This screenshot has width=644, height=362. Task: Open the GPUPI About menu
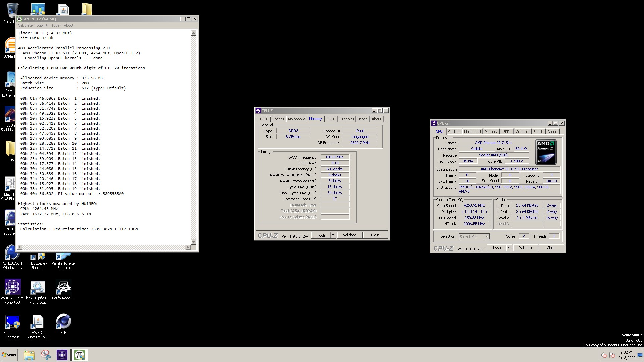(69, 25)
